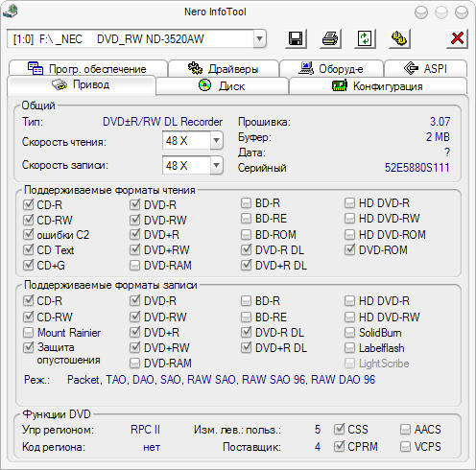The width and height of the screenshot is (476, 470).
Task: Toggle CD+G checkbox
Action: click(29, 265)
